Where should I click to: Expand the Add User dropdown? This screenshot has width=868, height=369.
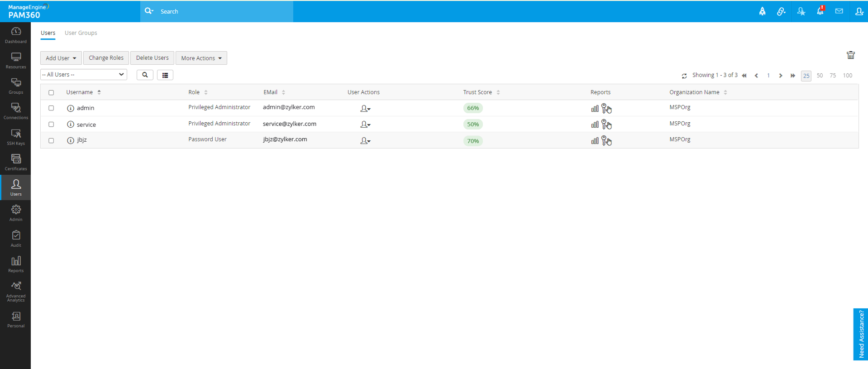point(61,58)
